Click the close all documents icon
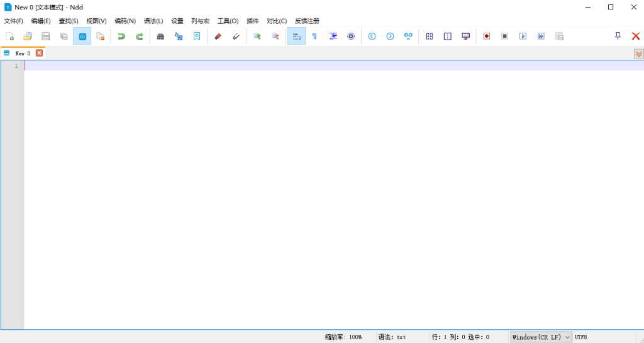 point(100,36)
